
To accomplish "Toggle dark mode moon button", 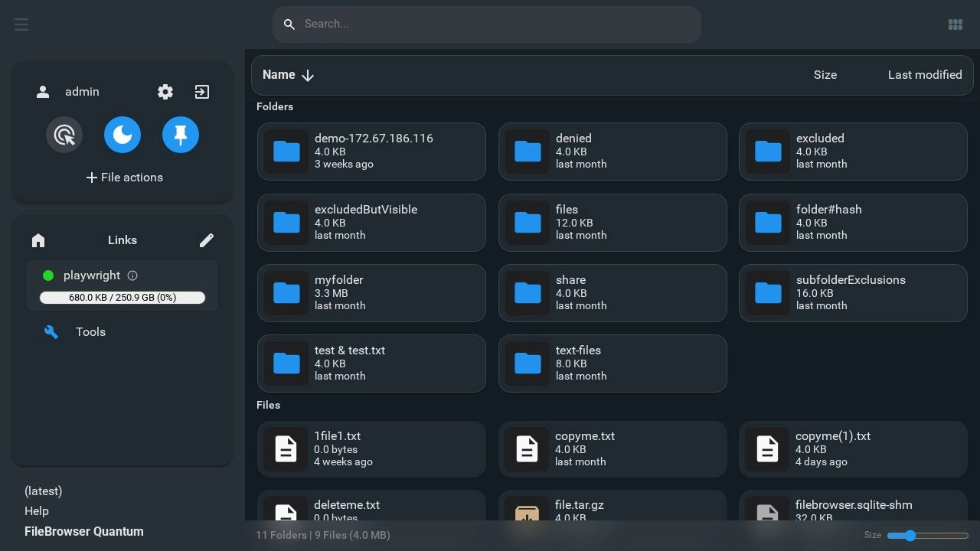I will point(122,135).
